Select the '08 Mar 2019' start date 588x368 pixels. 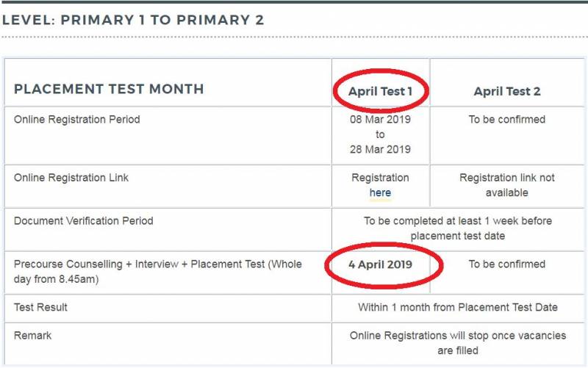coord(380,119)
